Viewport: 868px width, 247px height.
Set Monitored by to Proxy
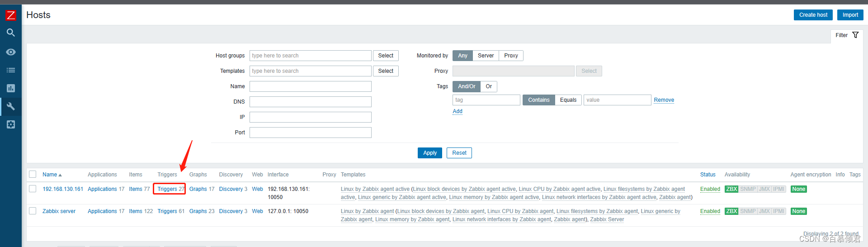click(511, 56)
